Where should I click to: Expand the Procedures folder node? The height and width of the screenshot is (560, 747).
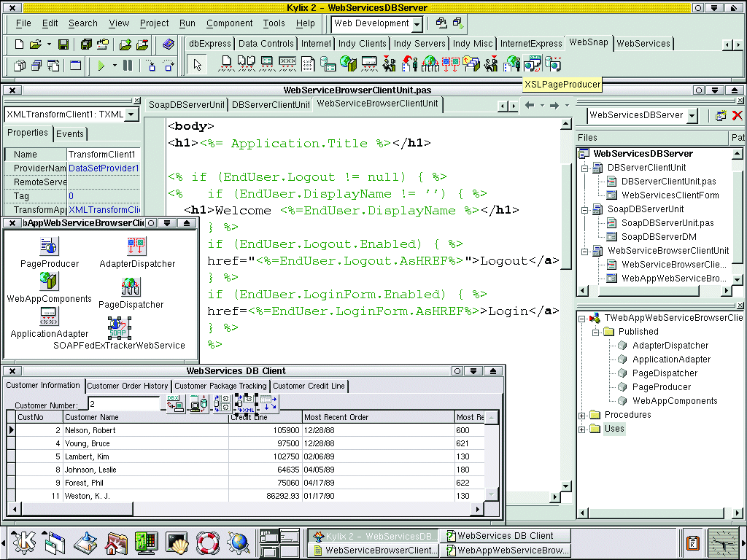tap(581, 415)
